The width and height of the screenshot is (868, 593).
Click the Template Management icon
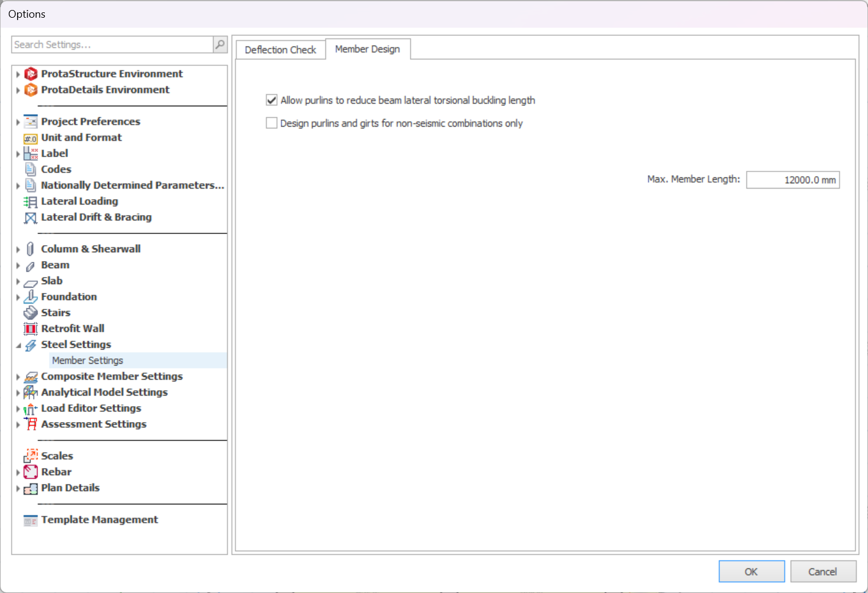click(x=31, y=520)
